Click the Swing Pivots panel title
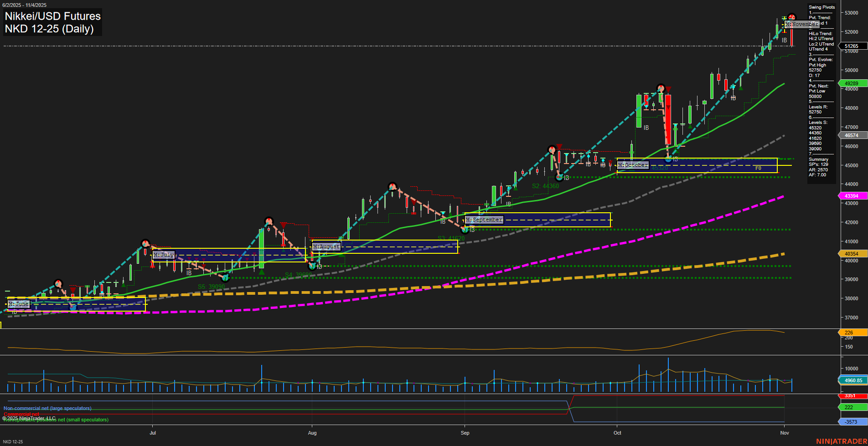The width and height of the screenshot is (868, 446). 821,7
